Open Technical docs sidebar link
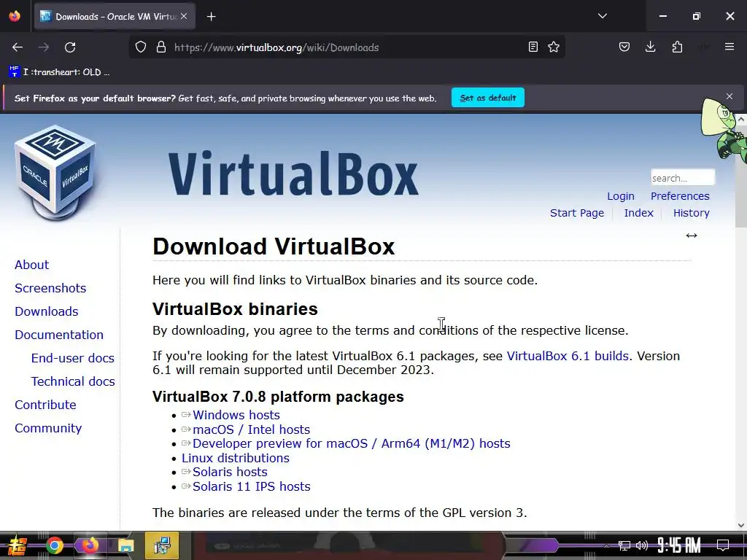 pyautogui.click(x=73, y=381)
